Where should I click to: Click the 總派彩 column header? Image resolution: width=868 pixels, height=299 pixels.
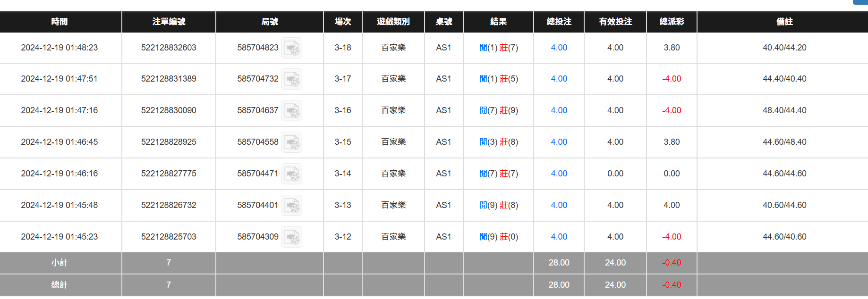[x=671, y=22]
